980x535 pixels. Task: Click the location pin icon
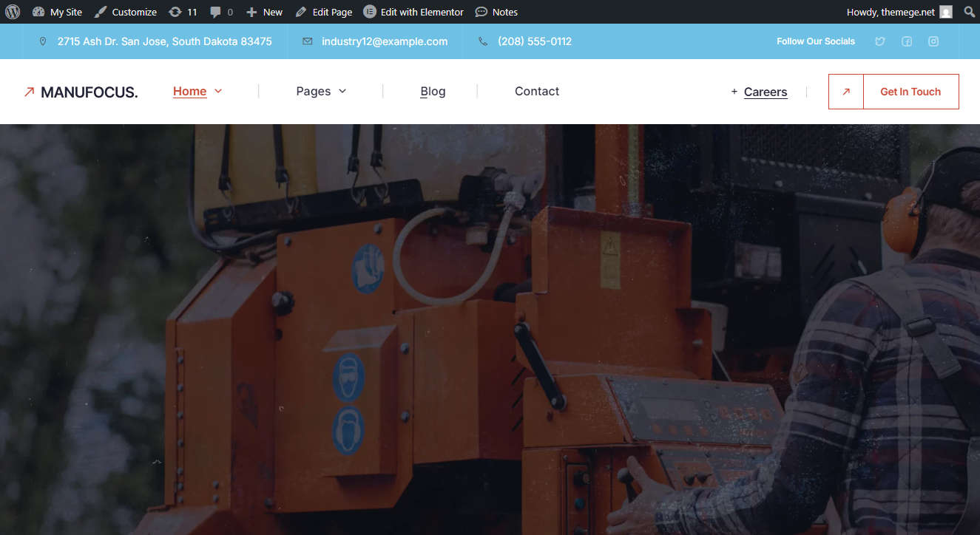43,41
